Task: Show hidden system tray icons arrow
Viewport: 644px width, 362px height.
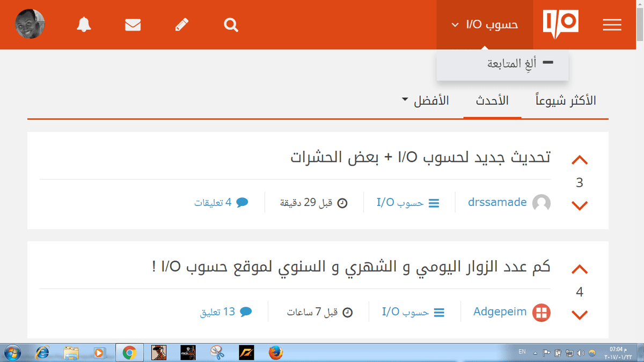Action: [x=535, y=353]
